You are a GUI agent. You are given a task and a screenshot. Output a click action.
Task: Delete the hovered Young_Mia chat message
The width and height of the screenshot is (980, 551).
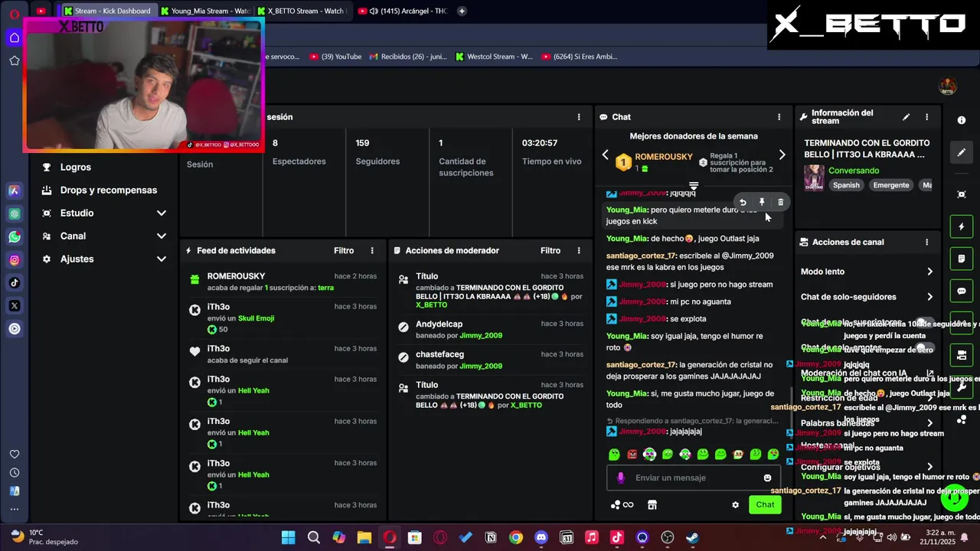click(x=781, y=202)
